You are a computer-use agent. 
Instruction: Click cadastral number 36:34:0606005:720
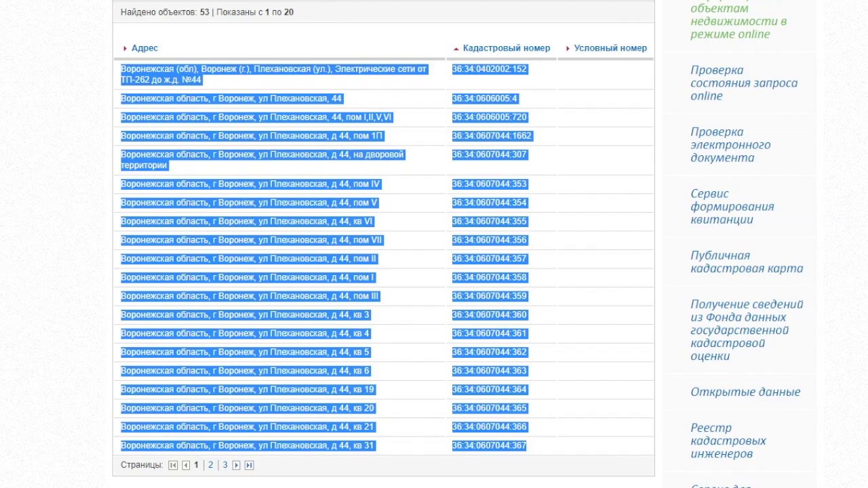(489, 117)
